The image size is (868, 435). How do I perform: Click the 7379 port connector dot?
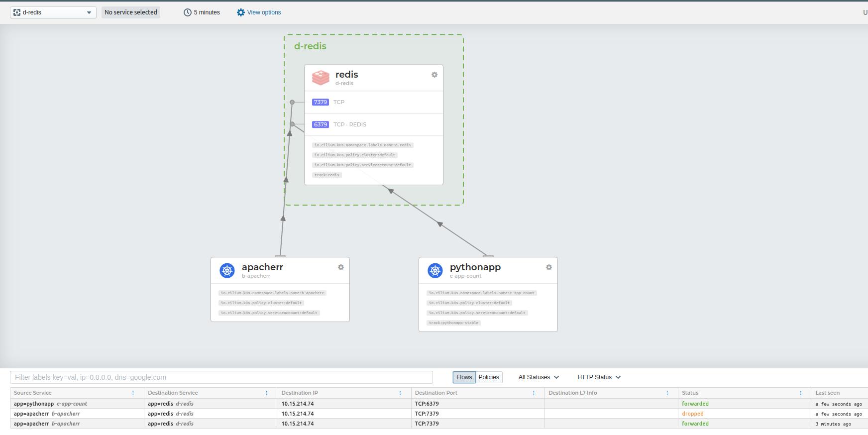[292, 102]
